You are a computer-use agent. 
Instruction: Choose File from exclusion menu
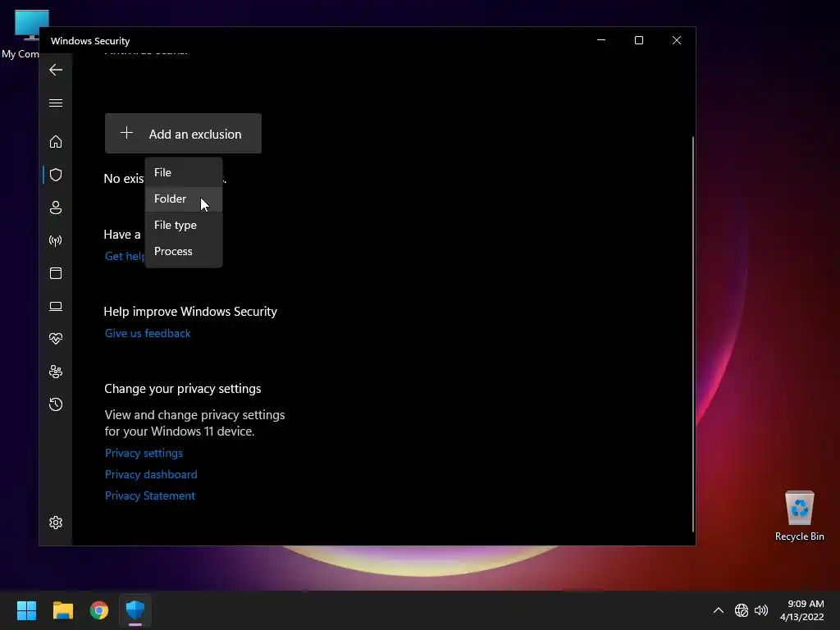(184, 172)
